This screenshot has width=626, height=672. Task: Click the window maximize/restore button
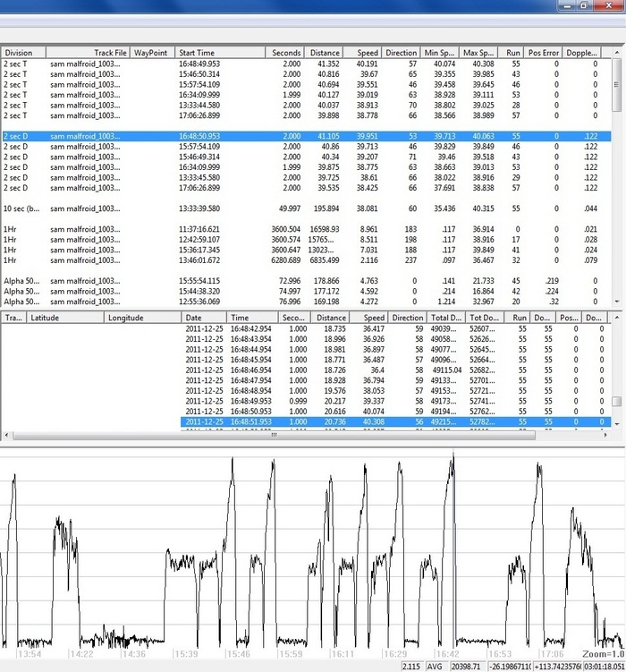coord(581,5)
